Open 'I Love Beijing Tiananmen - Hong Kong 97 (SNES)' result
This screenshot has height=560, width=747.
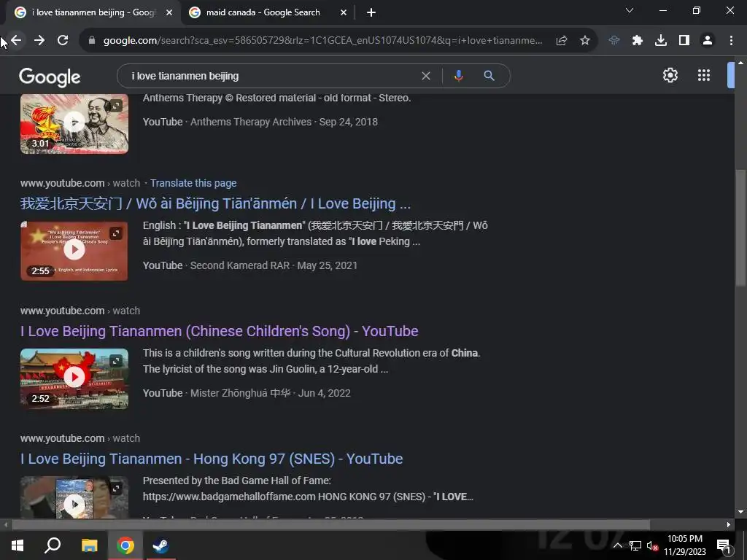point(212,459)
